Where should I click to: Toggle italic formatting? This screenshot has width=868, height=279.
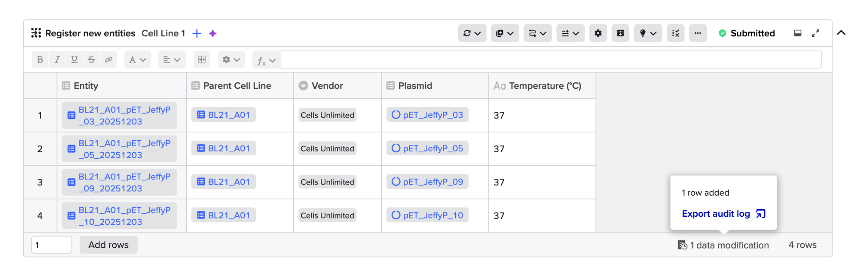57,60
